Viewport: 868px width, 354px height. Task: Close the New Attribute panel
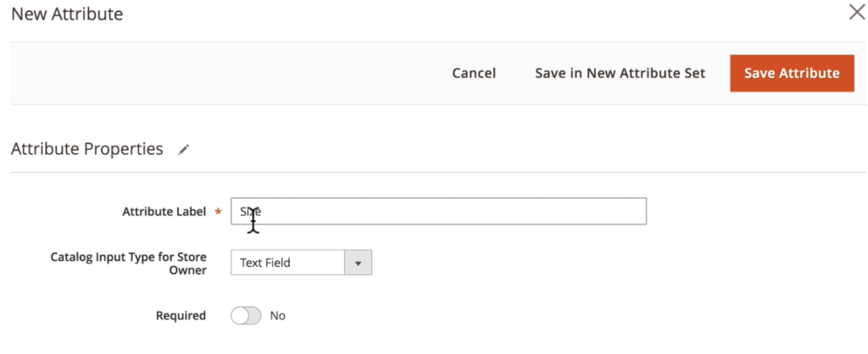pyautogui.click(x=855, y=14)
